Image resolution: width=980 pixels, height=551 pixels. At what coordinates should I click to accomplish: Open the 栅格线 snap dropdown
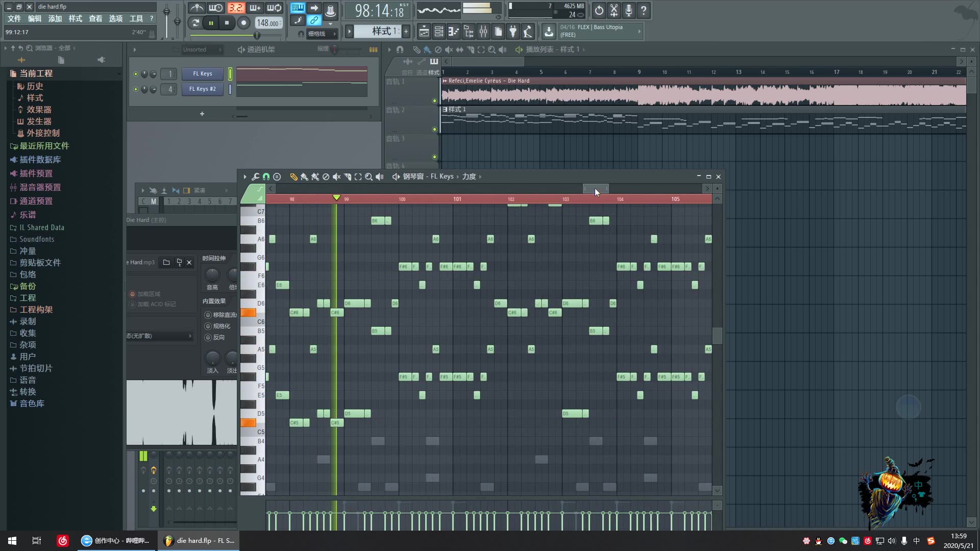(x=322, y=34)
